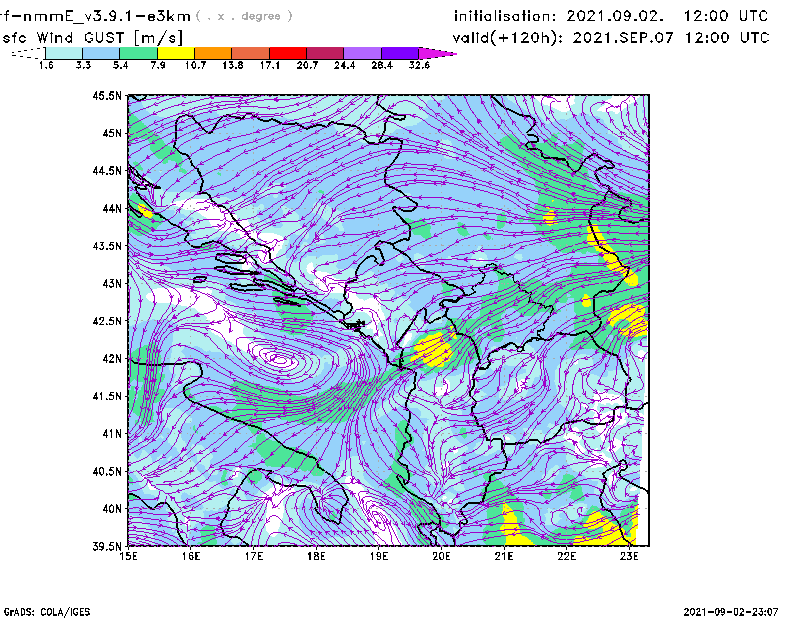Click the legend value '17.1'
The height and width of the screenshot is (618, 800).
[x=270, y=65]
